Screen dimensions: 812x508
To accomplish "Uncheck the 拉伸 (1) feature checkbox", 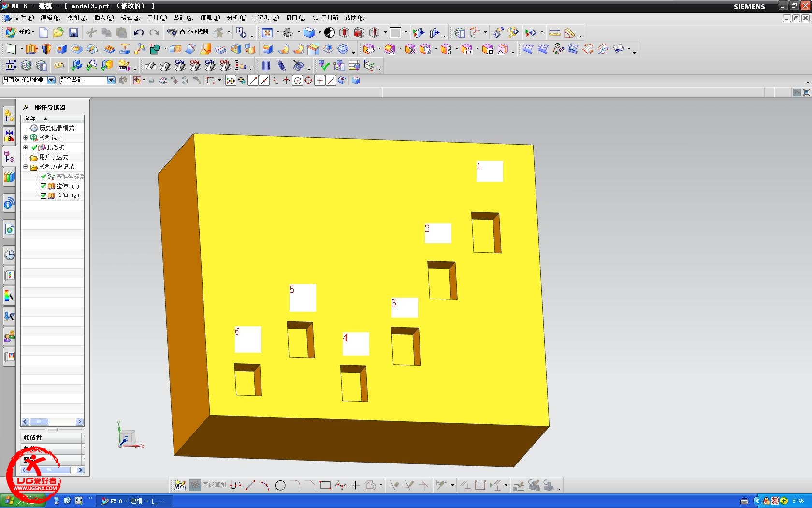I will tap(43, 186).
